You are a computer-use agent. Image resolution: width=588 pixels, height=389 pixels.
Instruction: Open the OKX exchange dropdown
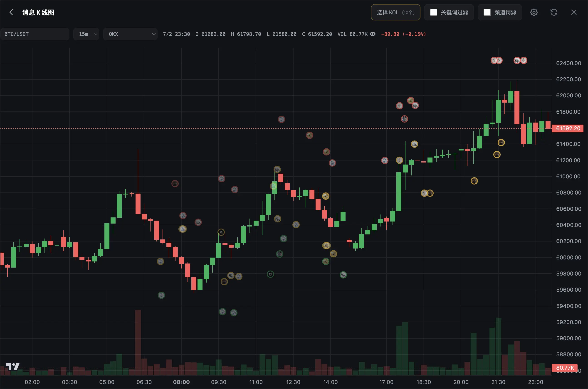pos(130,34)
